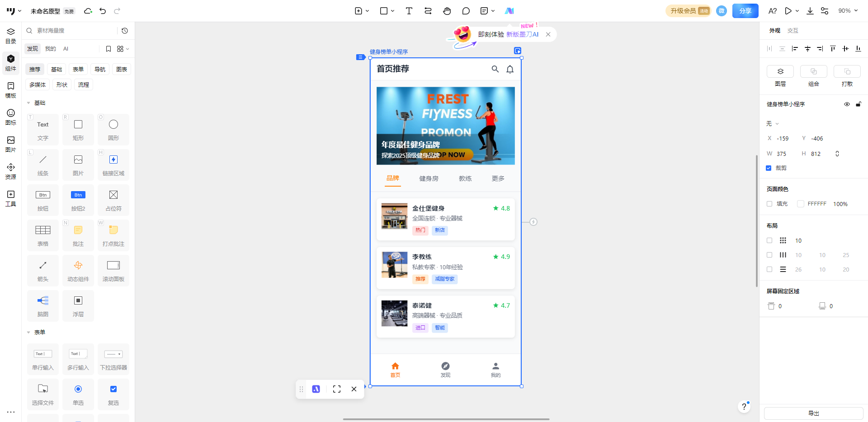Select the Text tool in top toolbar
This screenshot has width=868, height=422.
[x=409, y=11]
